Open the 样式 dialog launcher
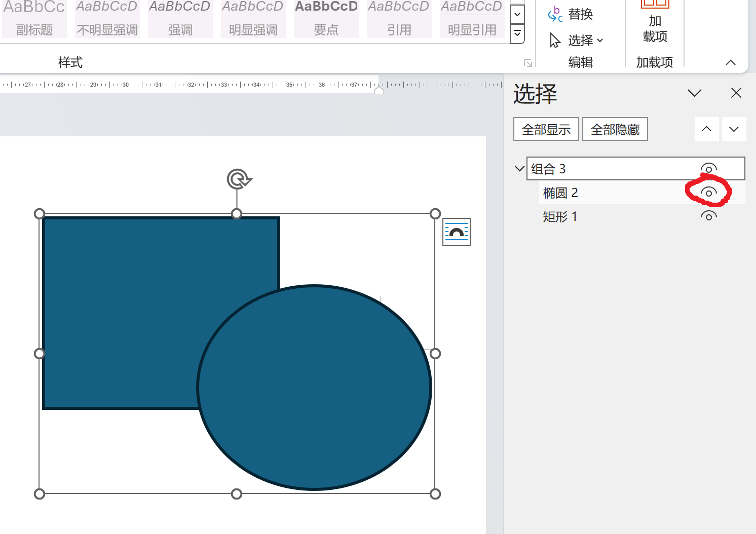Viewport: 756px width, 534px height. [528, 62]
